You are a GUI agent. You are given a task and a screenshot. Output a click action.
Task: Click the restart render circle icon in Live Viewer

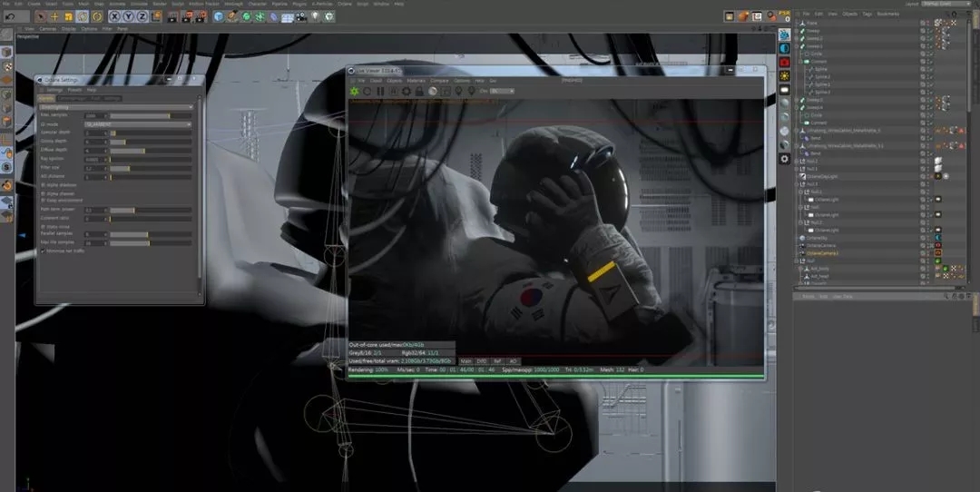tap(367, 92)
